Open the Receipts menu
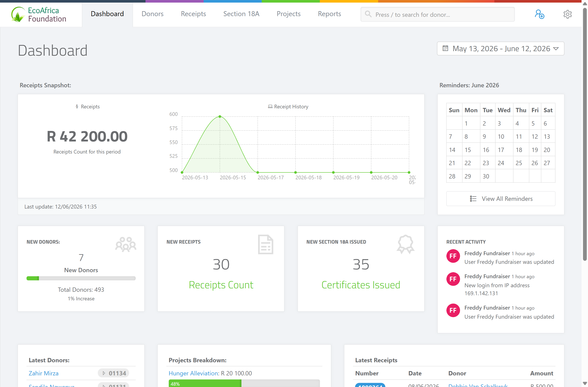This screenshot has height=387, width=588. [193, 14]
